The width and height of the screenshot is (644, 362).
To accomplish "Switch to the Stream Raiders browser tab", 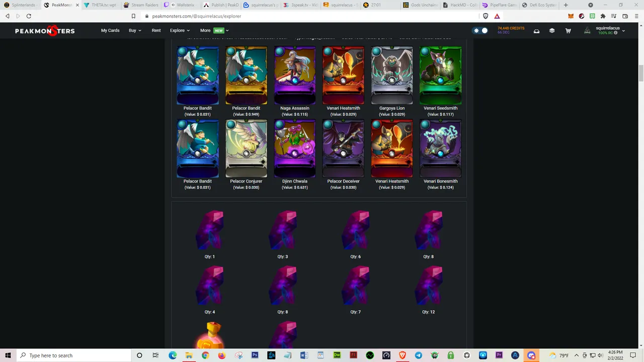I will pos(141,5).
